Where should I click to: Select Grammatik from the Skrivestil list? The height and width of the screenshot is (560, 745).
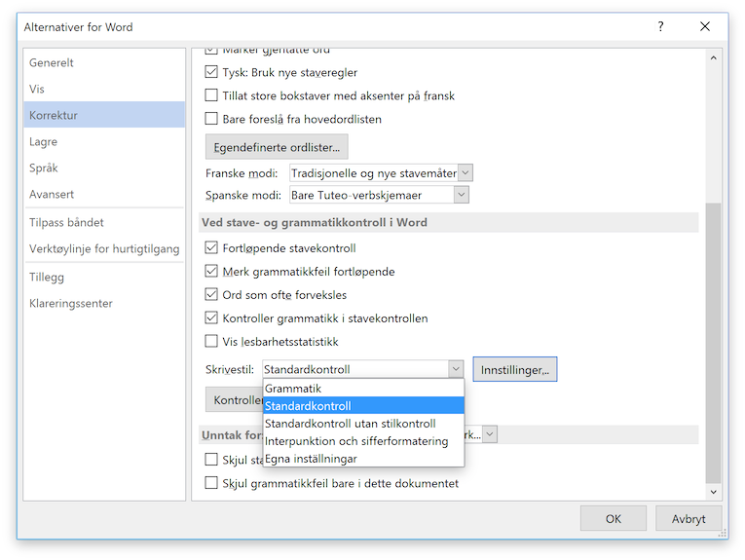pyautogui.click(x=293, y=389)
